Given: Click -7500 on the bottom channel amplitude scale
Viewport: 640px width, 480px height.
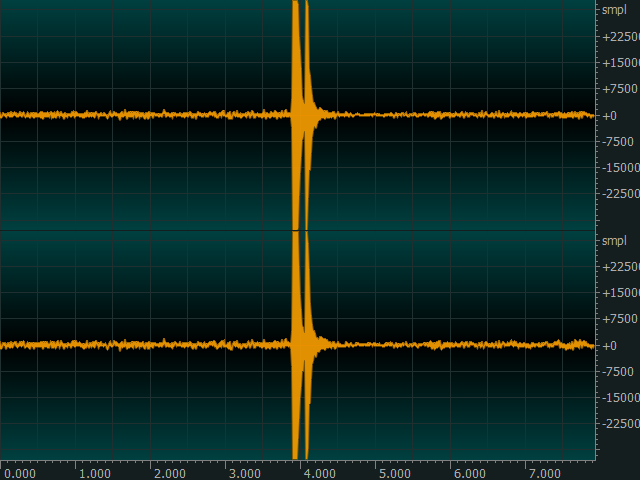Looking at the screenshot, I should (x=617, y=372).
